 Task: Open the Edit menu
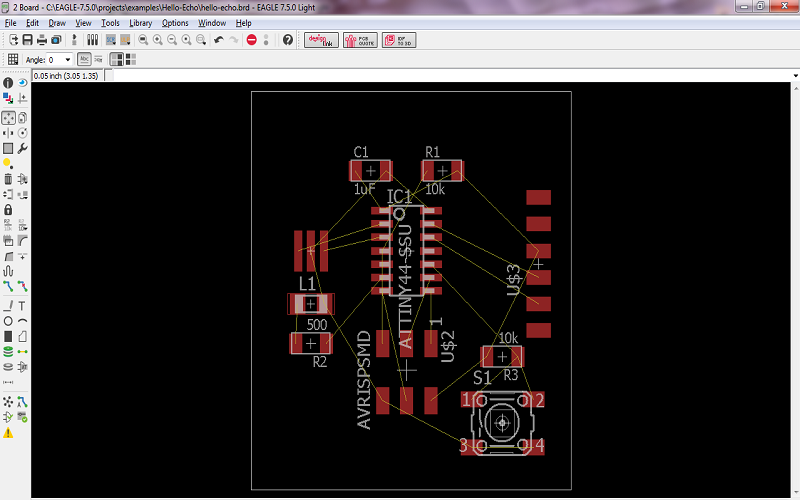[32, 23]
